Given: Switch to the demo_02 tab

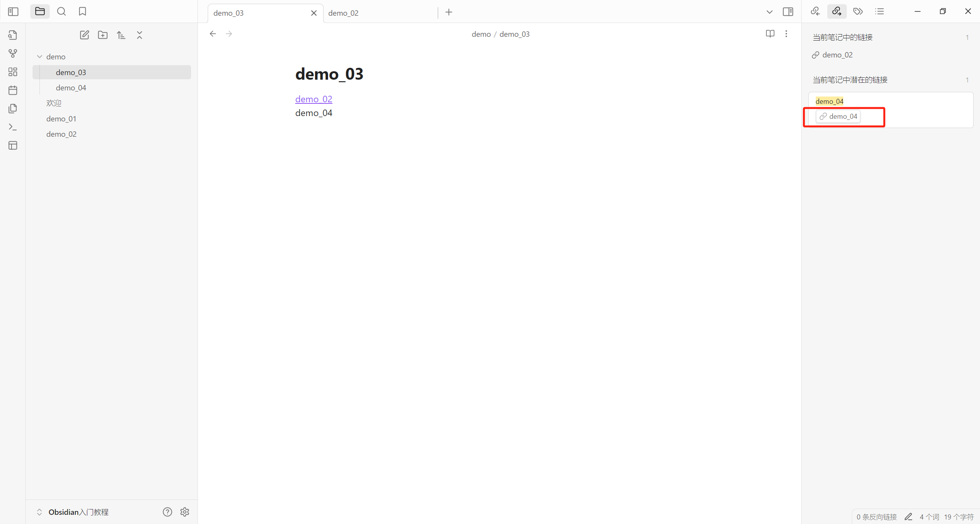Looking at the screenshot, I should click(x=343, y=13).
